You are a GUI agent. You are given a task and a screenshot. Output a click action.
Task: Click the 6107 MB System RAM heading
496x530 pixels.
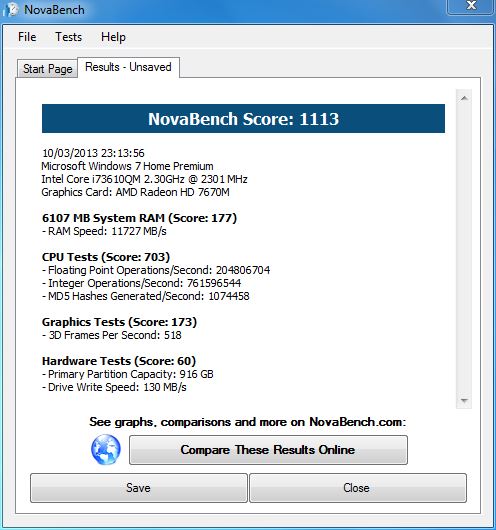tap(139, 218)
